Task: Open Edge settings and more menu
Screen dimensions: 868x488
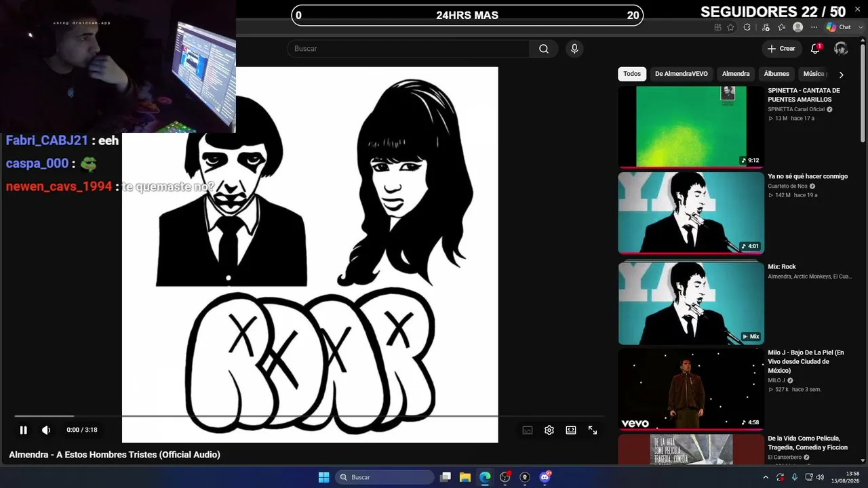Action: (814, 27)
